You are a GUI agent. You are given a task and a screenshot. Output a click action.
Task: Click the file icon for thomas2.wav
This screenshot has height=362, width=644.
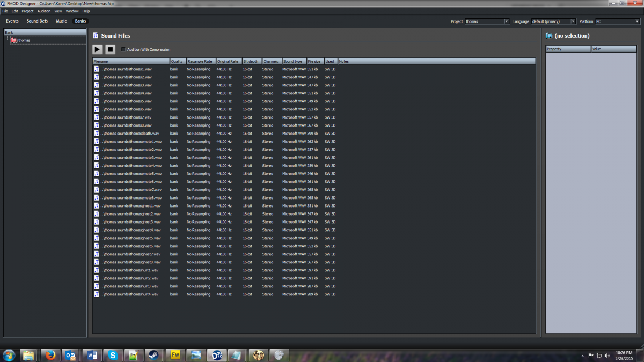[x=97, y=77]
